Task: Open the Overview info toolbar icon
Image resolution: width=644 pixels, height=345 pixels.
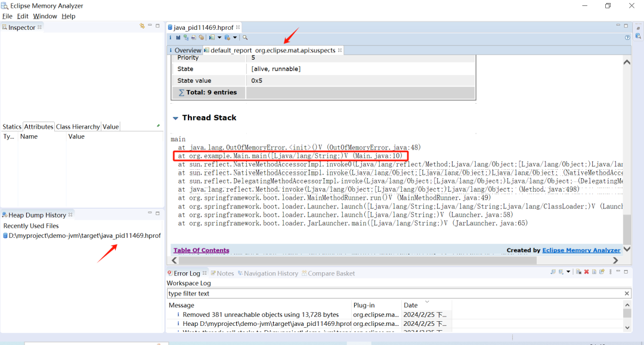Action: [171, 38]
